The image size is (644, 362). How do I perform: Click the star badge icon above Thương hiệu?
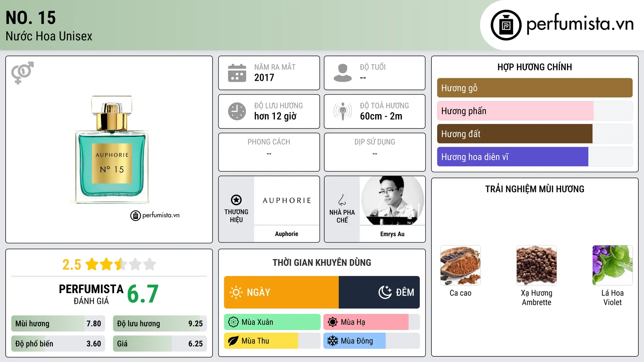click(x=236, y=200)
